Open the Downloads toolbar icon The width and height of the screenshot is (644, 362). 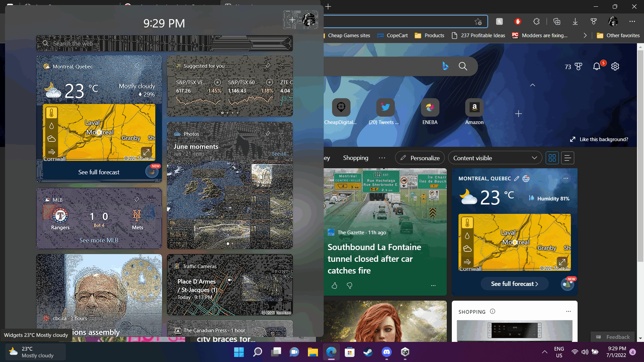pos(575,21)
